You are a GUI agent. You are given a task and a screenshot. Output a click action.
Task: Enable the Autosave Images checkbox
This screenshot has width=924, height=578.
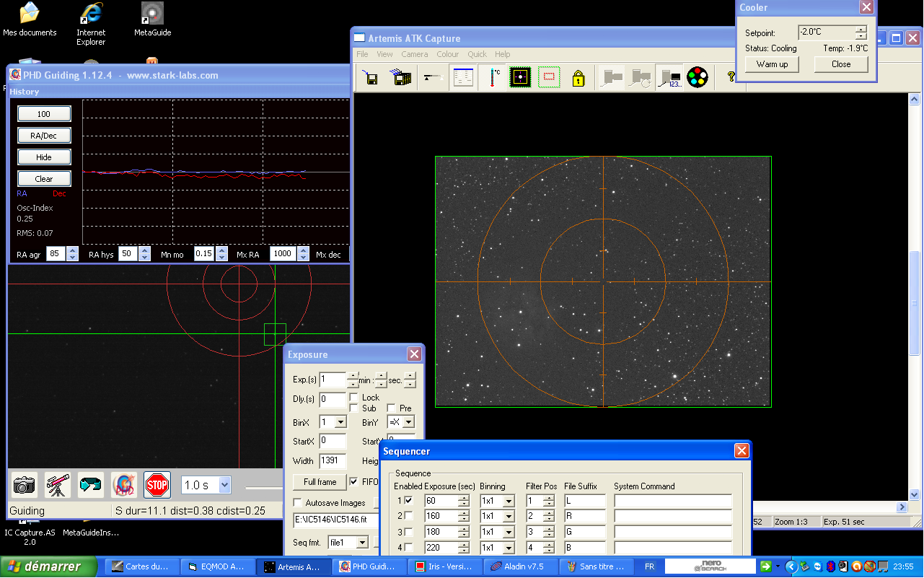tap(298, 503)
